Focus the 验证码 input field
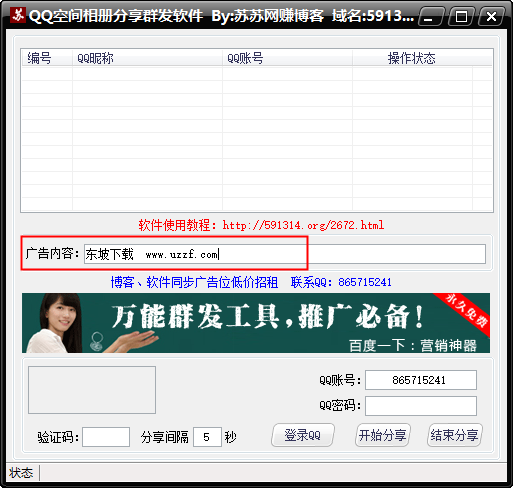This screenshot has height=488, width=513. (106, 437)
